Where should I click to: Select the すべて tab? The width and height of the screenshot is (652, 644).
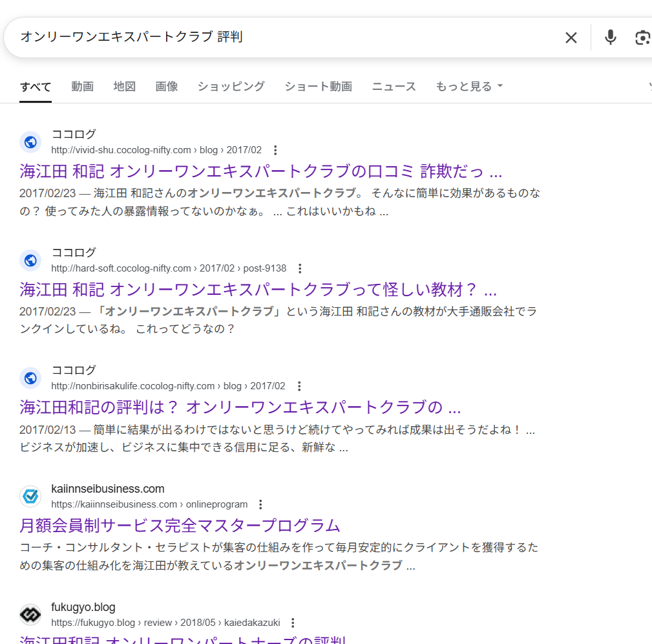[36, 87]
